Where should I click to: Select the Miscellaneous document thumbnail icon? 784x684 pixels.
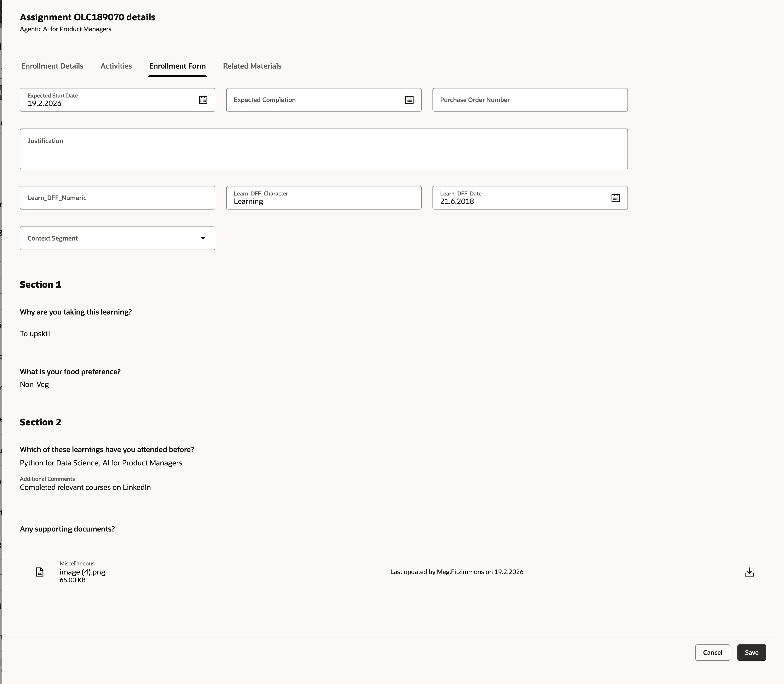(x=39, y=572)
